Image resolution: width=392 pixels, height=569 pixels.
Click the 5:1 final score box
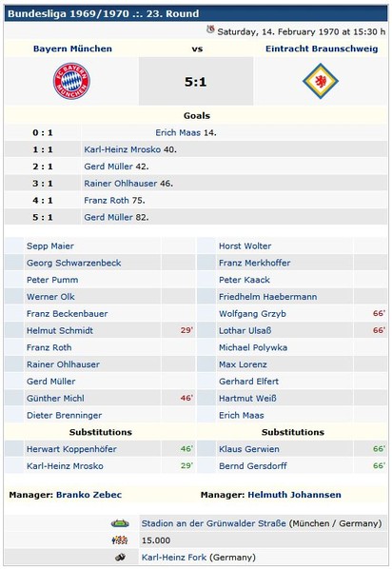[196, 81]
